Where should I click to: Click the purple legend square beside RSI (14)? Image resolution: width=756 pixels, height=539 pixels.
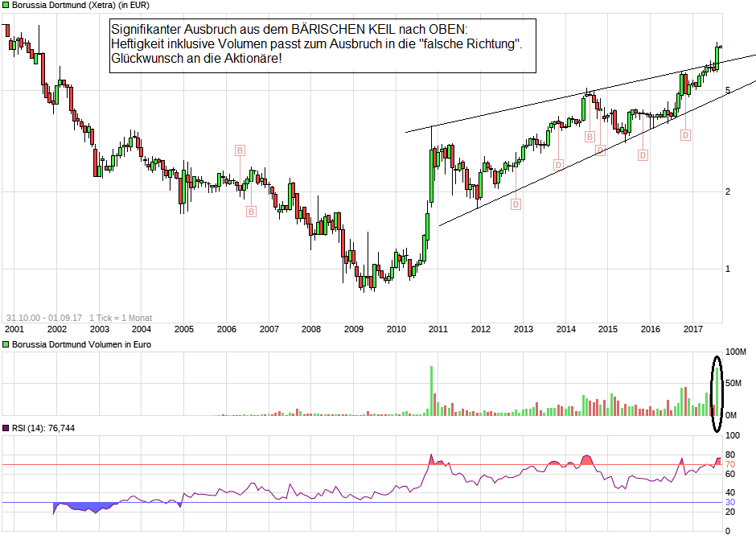[x=6, y=428]
